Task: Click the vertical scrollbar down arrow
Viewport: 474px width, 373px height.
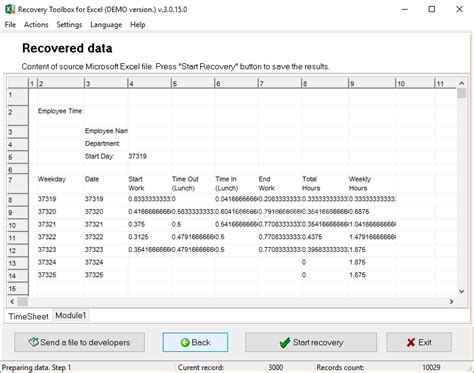Action: [462, 291]
